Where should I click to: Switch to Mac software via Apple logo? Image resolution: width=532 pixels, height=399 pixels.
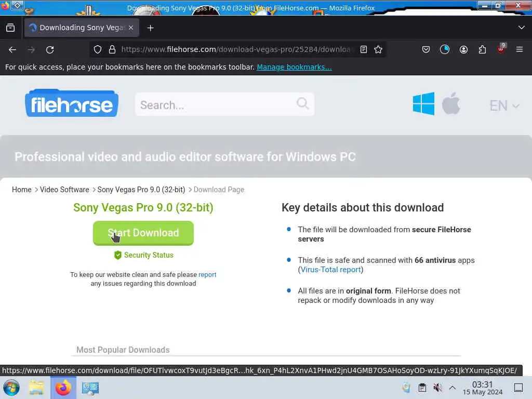click(451, 103)
